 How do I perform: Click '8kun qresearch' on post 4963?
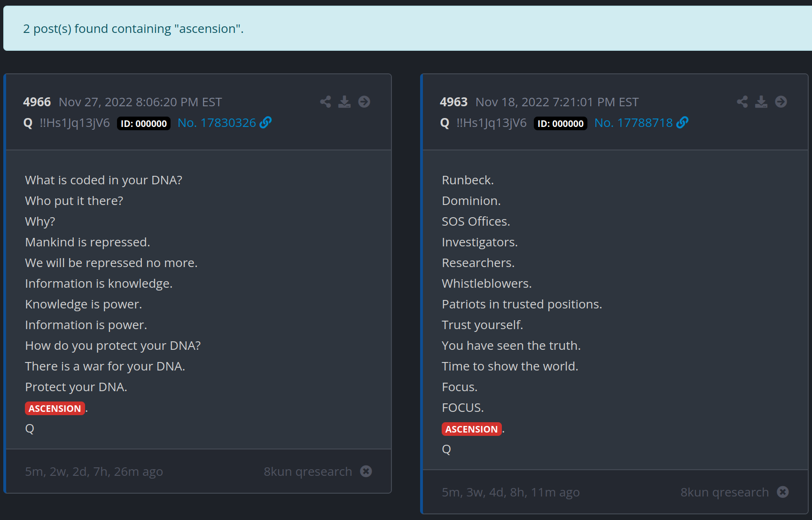click(x=725, y=492)
